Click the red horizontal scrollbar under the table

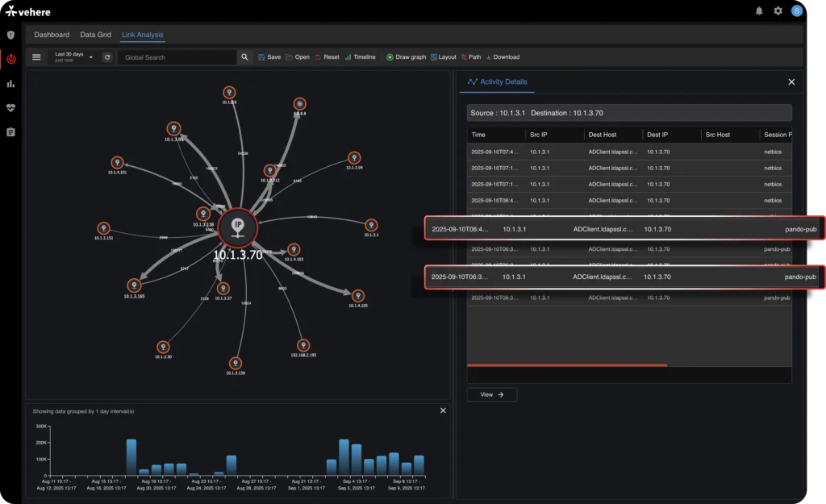pyautogui.click(x=567, y=365)
